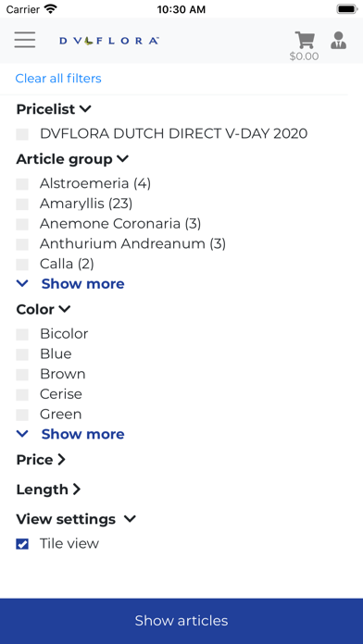Click the Wi-Fi status icon

point(51,9)
